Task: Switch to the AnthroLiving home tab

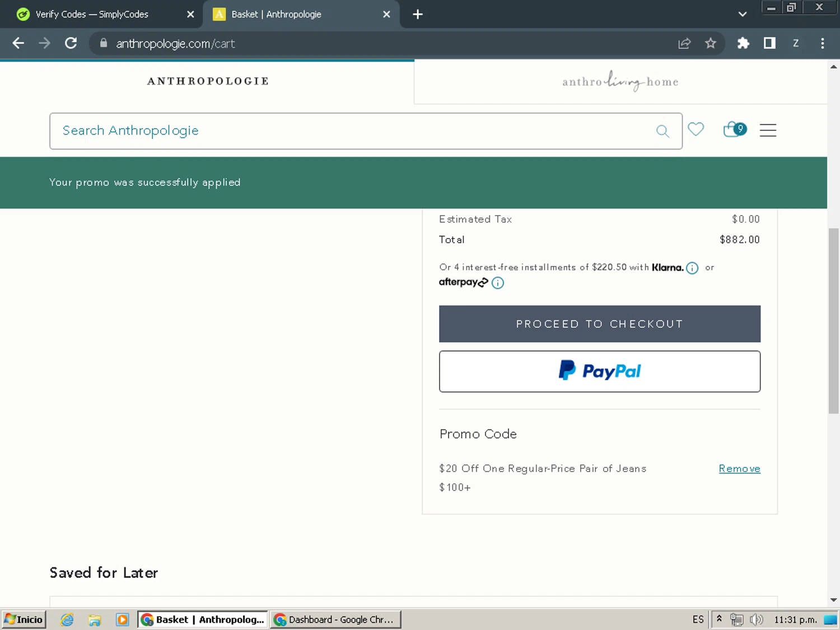Action: click(x=620, y=82)
